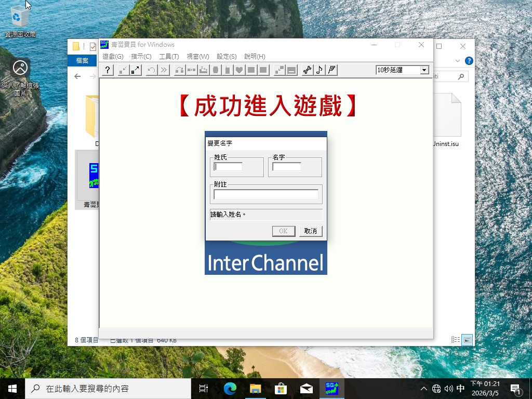
Task: Click the 取消 button in the dialog
Action: coord(311,231)
